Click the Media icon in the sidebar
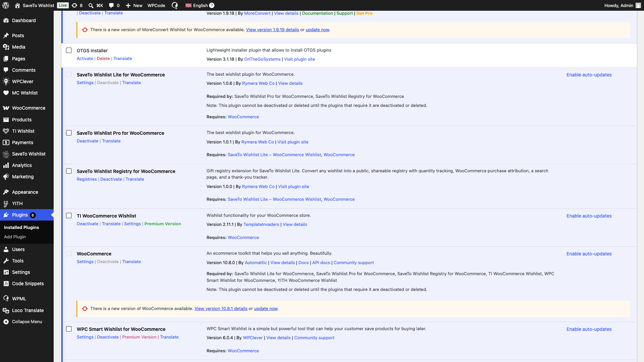 pyautogui.click(x=6, y=47)
